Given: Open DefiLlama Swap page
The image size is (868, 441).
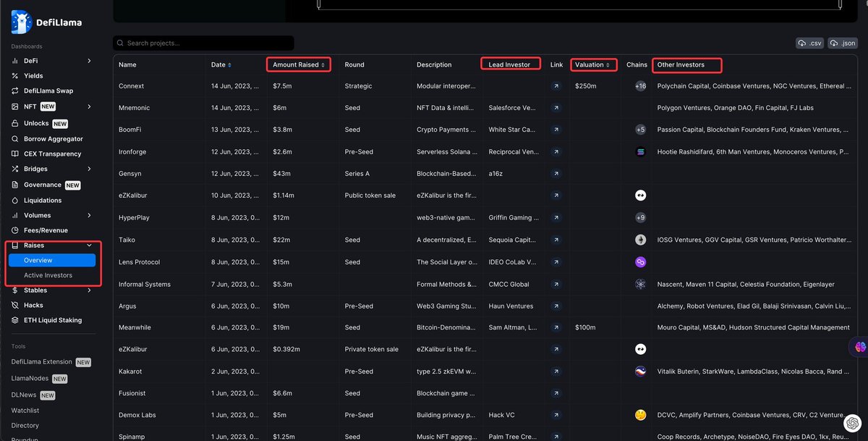Looking at the screenshot, I should 48,91.
